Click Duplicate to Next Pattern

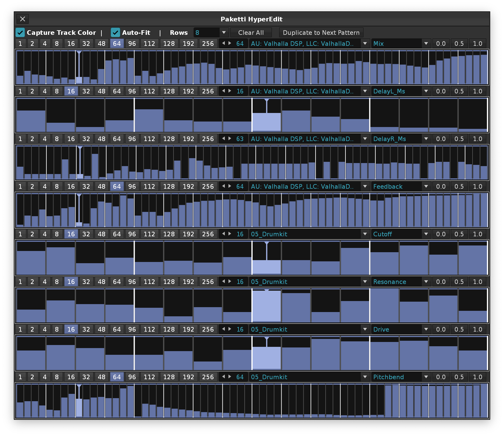point(321,33)
